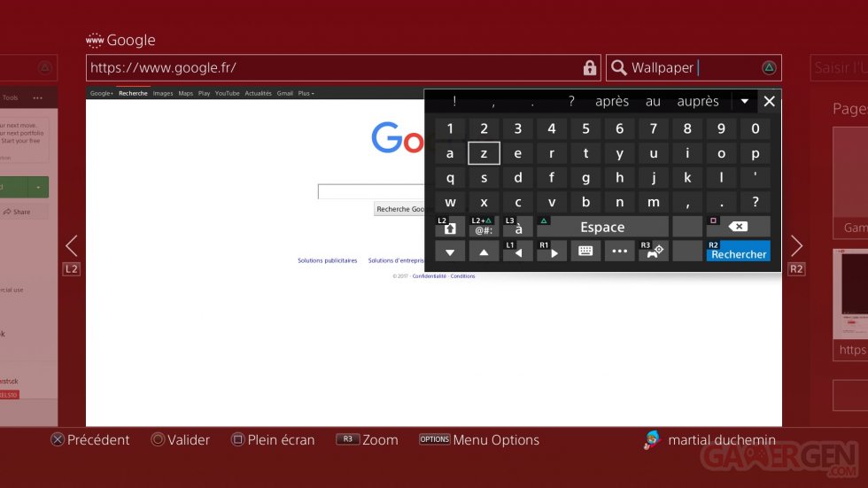Tap the blue Rechercher key
Screen dimensions: 868x488
(738, 252)
